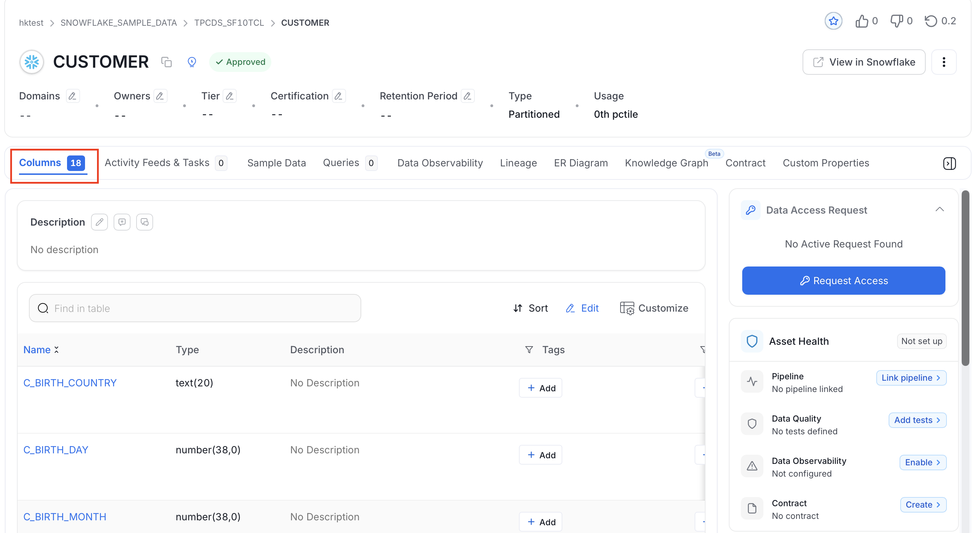Click the Snowflake service logo
This screenshot has height=533, width=980.
tap(32, 62)
